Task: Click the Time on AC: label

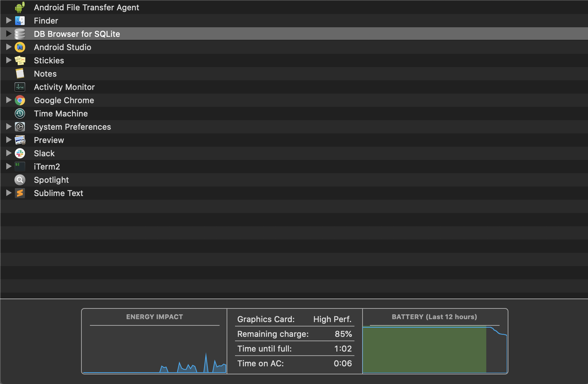Action: tap(260, 364)
